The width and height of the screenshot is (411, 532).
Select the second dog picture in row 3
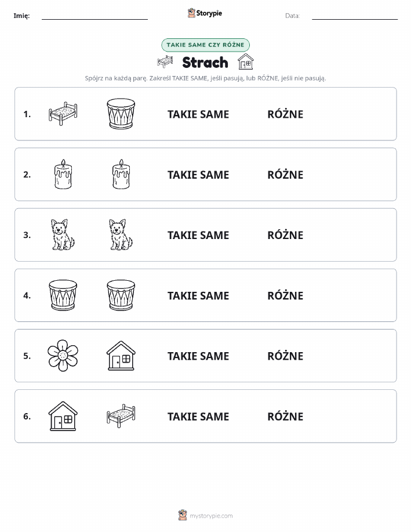[121, 234]
